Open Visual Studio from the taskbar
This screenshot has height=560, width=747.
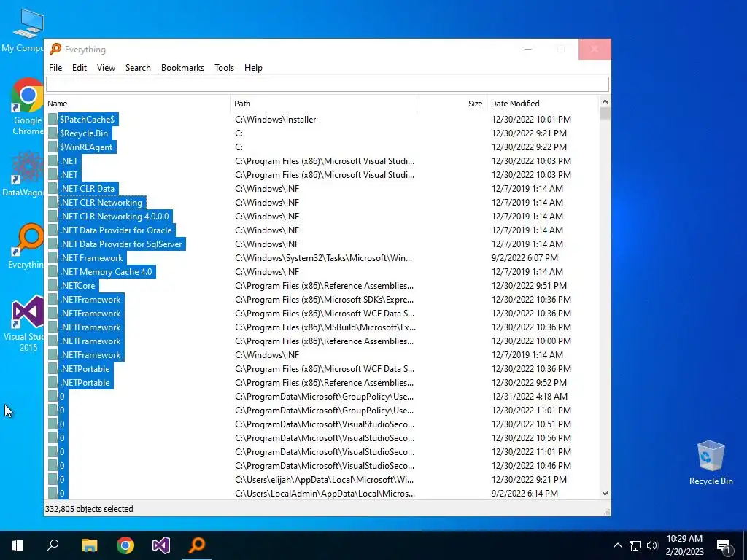point(161,545)
